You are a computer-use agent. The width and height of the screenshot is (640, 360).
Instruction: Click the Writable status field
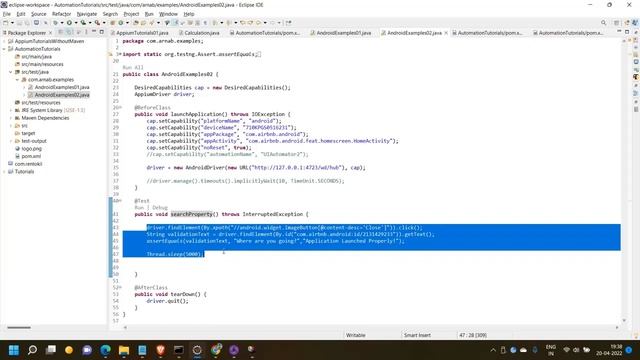click(356, 335)
